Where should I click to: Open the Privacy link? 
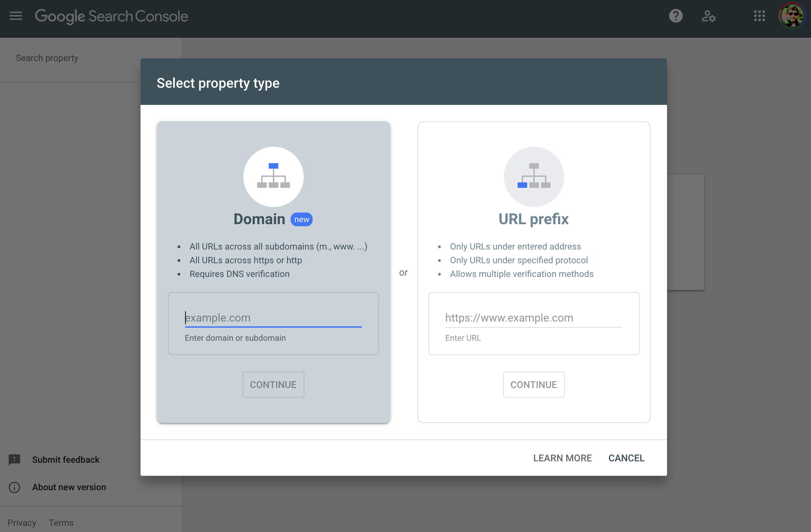pos(22,523)
